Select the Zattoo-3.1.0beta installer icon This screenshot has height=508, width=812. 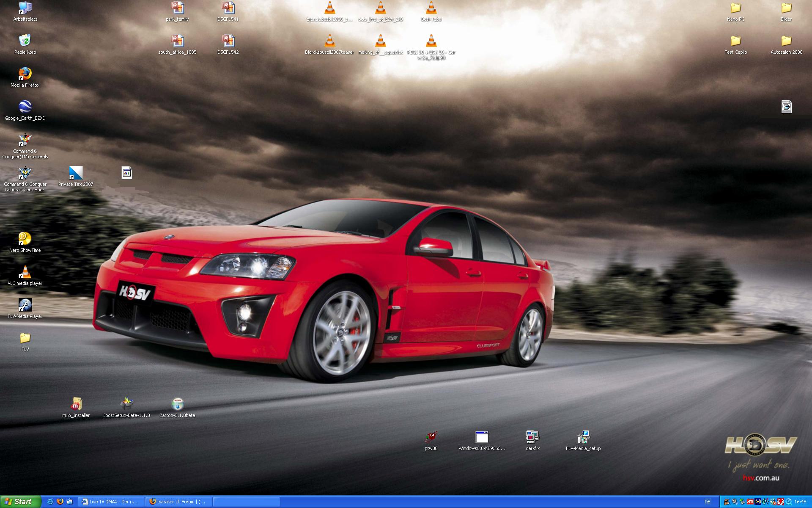(178, 404)
